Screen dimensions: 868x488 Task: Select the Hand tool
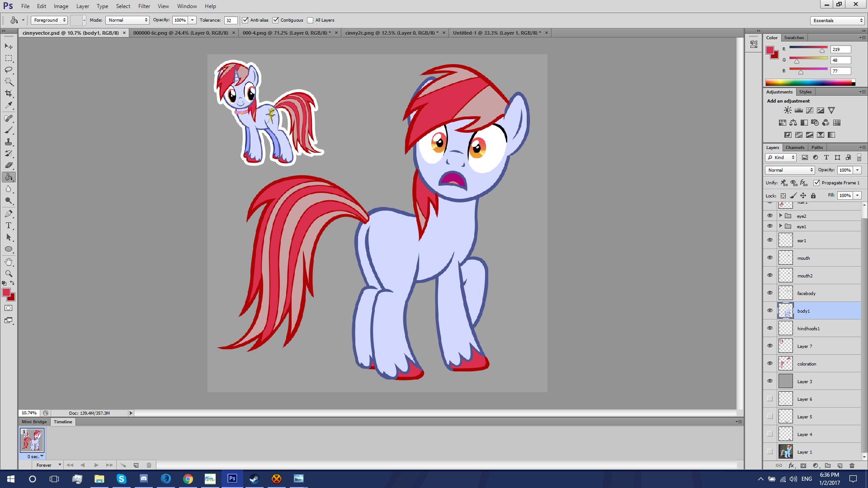[x=9, y=262]
